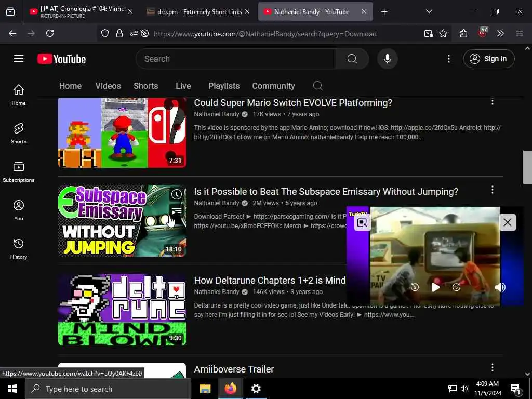Image resolution: width=532 pixels, height=399 pixels.
Task: Open the Firefox application hamburger menu
Action: click(519, 33)
